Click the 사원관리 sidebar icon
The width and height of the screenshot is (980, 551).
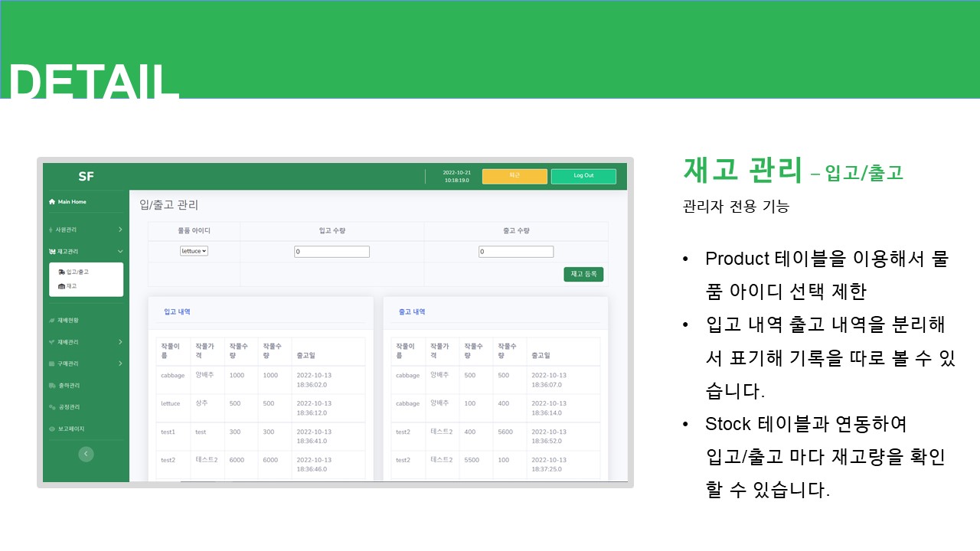tap(51, 230)
